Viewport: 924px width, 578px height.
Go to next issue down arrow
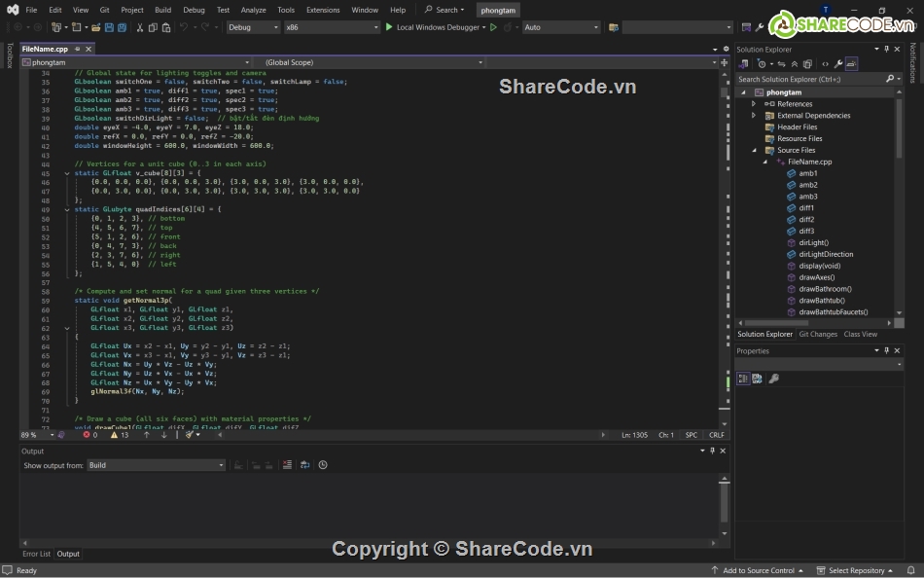click(x=163, y=435)
